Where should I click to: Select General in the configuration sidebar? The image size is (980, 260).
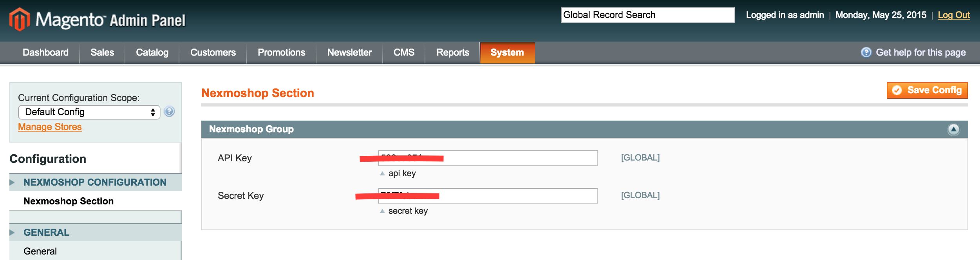coord(40,251)
